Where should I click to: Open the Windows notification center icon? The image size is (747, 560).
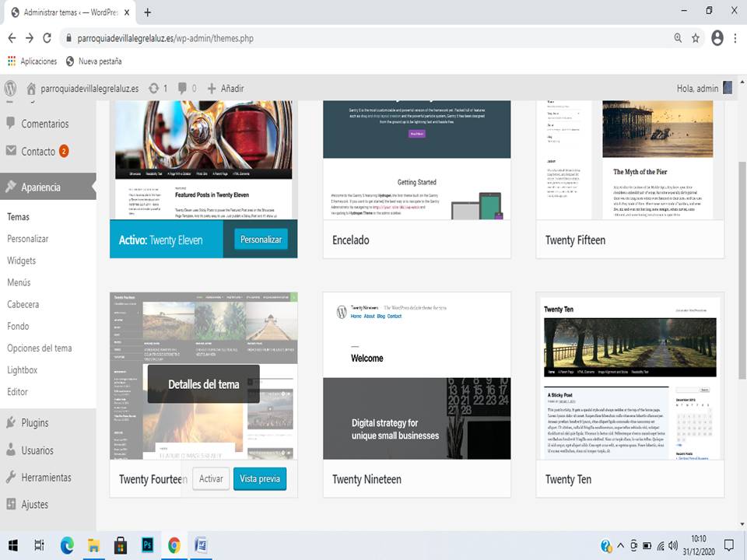(x=729, y=544)
